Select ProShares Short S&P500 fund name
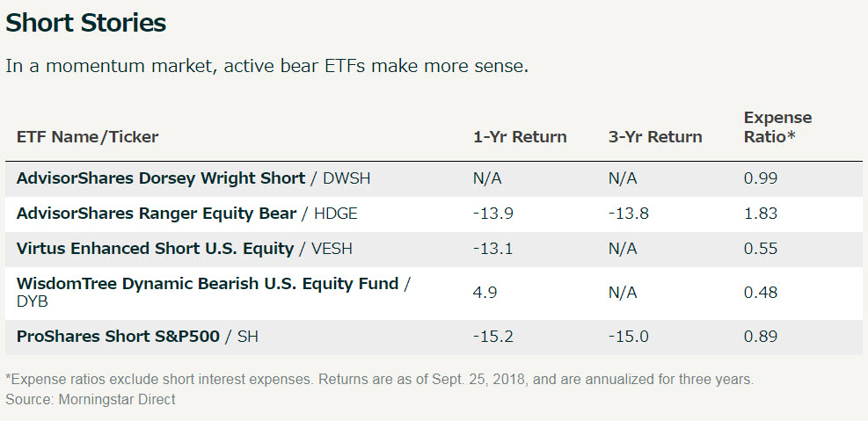The height and width of the screenshot is (421, 868). coord(118,337)
